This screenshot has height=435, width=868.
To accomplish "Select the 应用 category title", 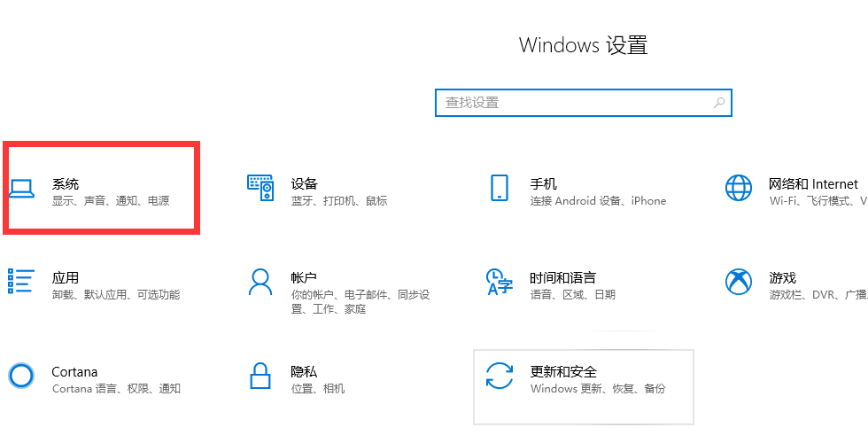I will (x=66, y=278).
